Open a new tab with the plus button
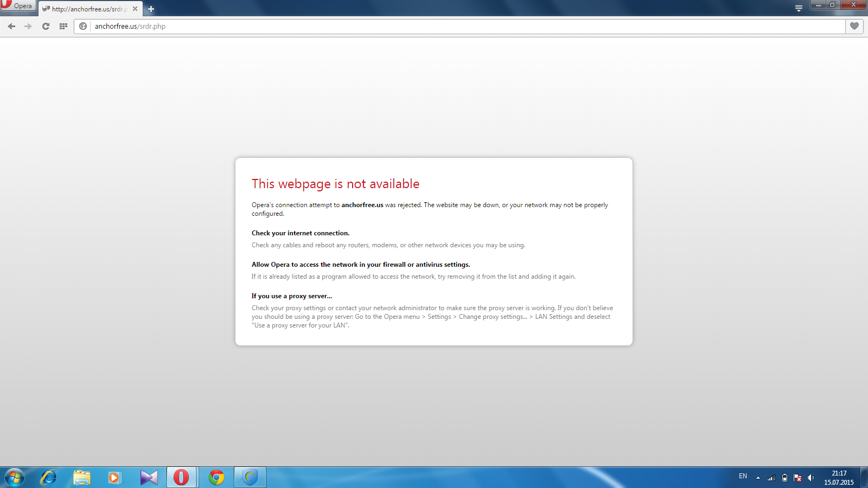Image resolution: width=868 pixels, height=488 pixels. [x=151, y=9]
